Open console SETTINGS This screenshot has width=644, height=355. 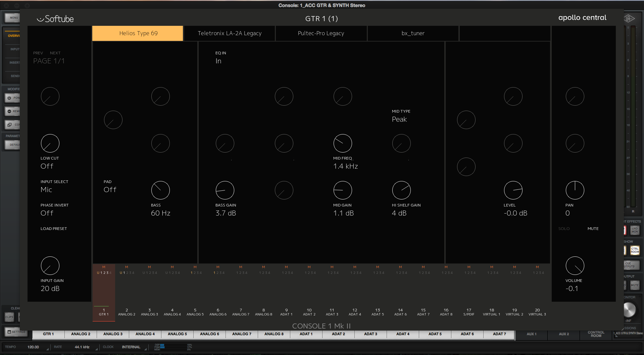click(16, 332)
